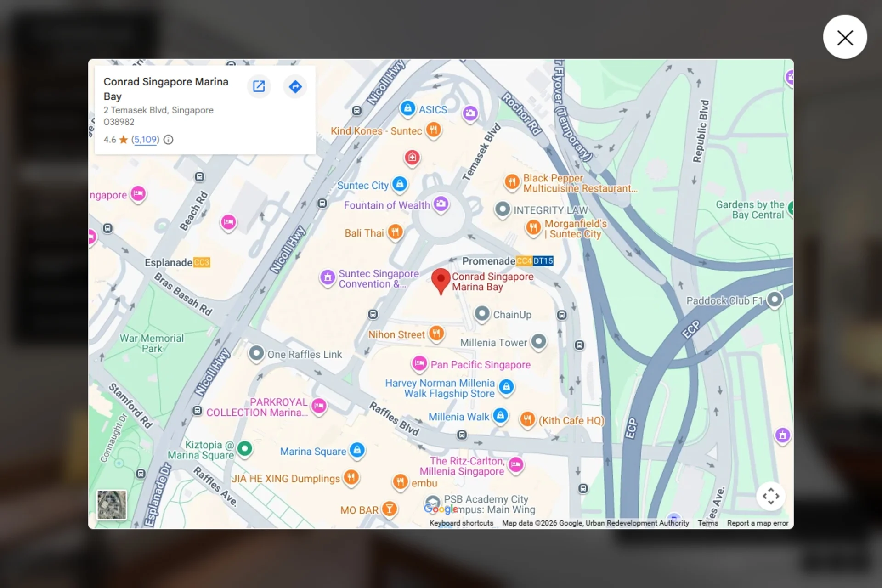The width and height of the screenshot is (882, 588).
Task: Select the PARKROYAL COLLECTION Marina hotel marker
Action: (x=319, y=406)
